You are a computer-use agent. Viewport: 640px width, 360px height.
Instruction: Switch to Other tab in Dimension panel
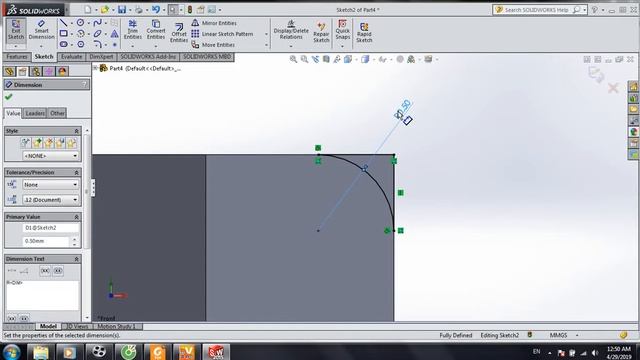(57, 113)
